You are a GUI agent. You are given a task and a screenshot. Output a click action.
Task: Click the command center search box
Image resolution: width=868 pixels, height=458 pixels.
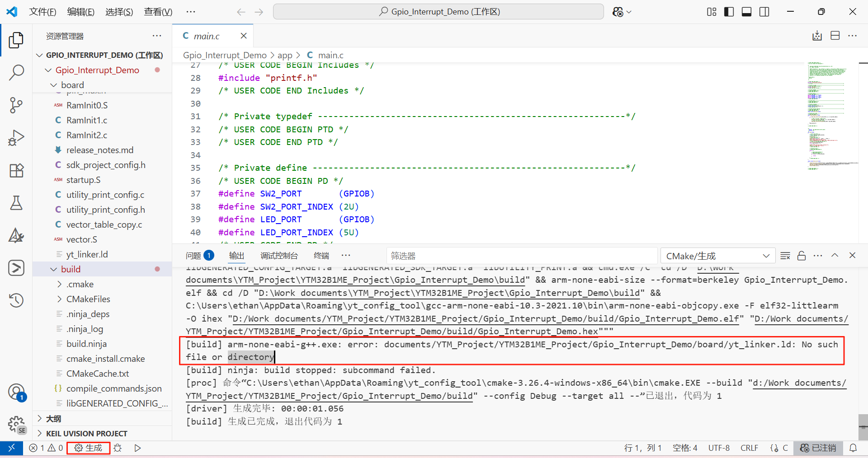tap(439, 12)
